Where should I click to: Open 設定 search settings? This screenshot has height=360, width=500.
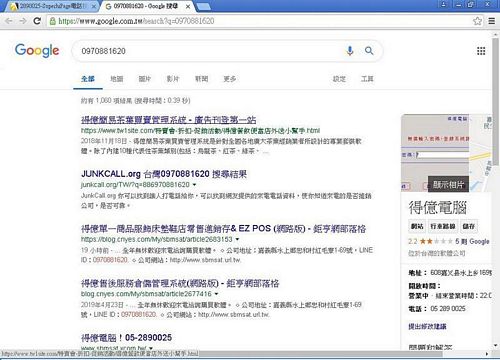(339, 79)
